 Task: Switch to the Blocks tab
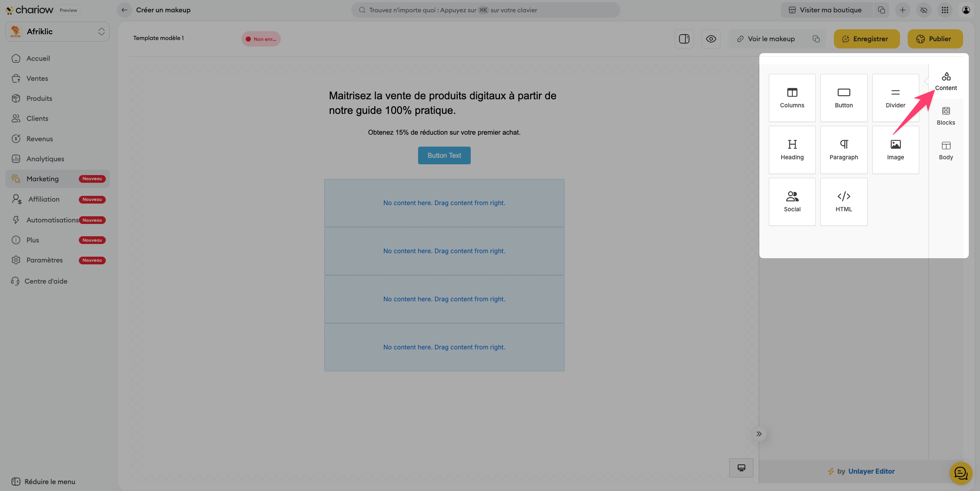pyautogui.click(x=945, y=116)
